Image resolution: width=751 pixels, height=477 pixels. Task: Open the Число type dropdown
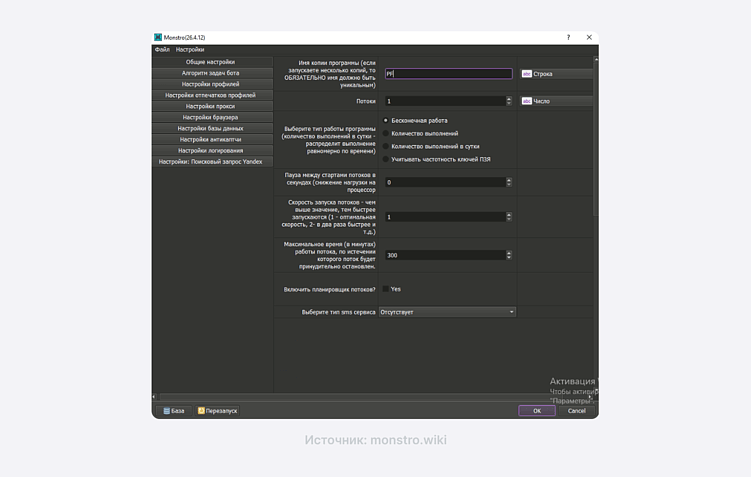point(557,101)
